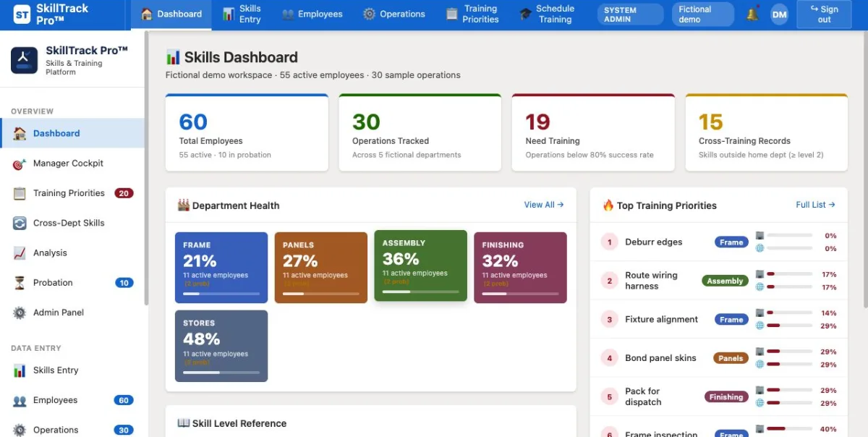The image size is (868, 437).
Task: Open the Skills Entry top navigation tab
Action: (x=242, y=14)
